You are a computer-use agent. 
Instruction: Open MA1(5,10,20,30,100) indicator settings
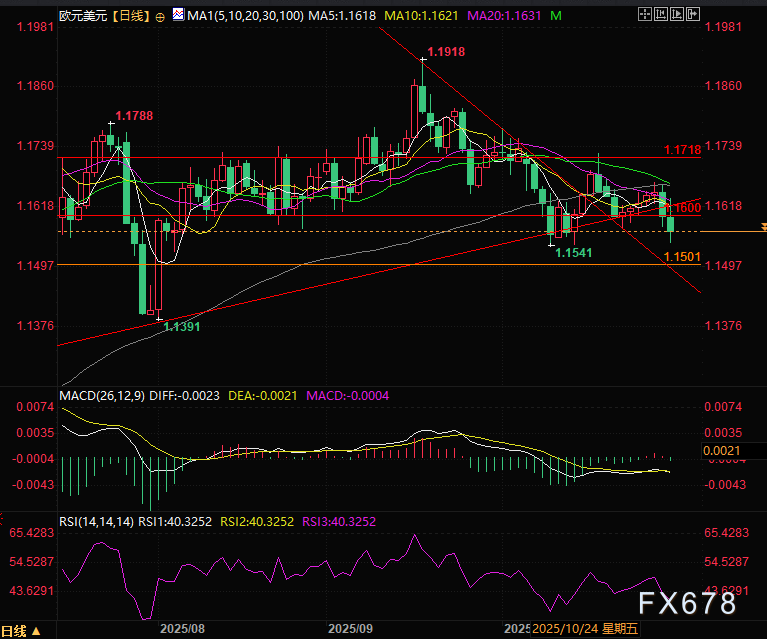246,16
